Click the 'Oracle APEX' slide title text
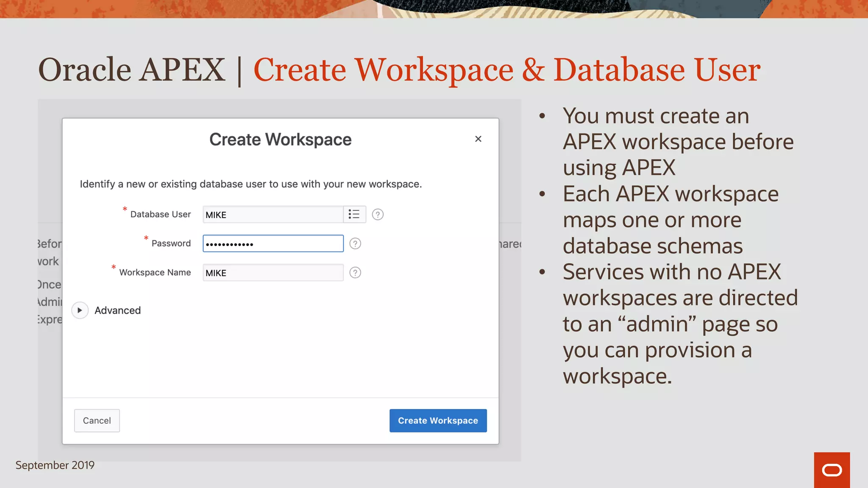This screenshot has width=868, height=488. click(x=132, y=69)
